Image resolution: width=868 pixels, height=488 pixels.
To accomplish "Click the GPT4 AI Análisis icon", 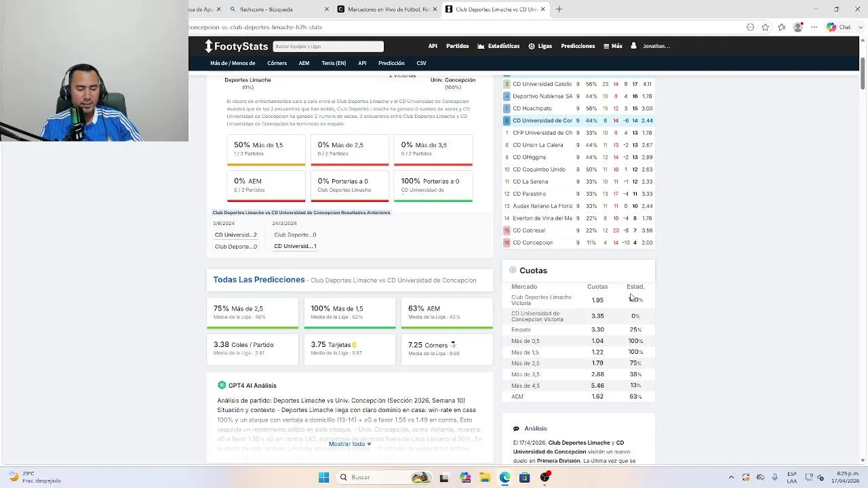I will tap(222, 385).
